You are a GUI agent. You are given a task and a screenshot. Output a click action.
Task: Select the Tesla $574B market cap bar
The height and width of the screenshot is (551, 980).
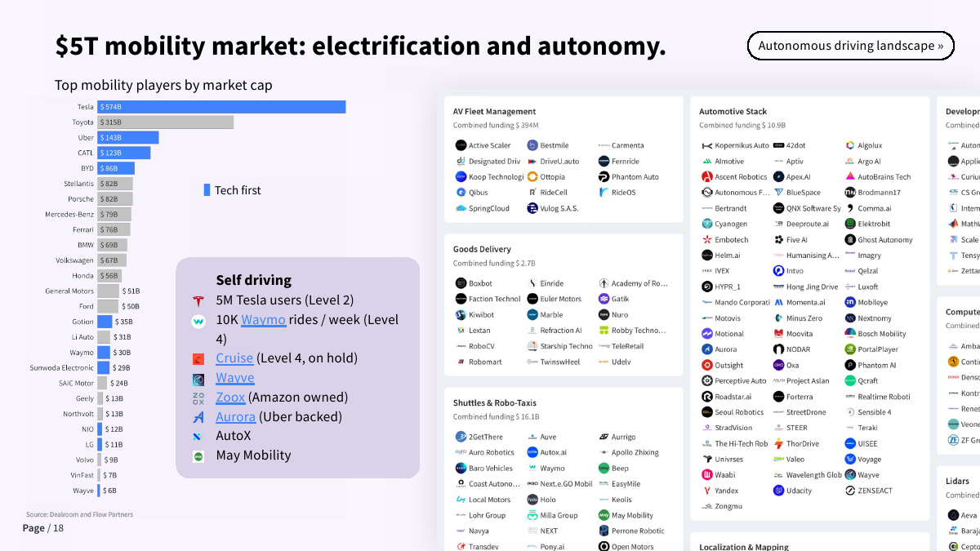[221, 107]
